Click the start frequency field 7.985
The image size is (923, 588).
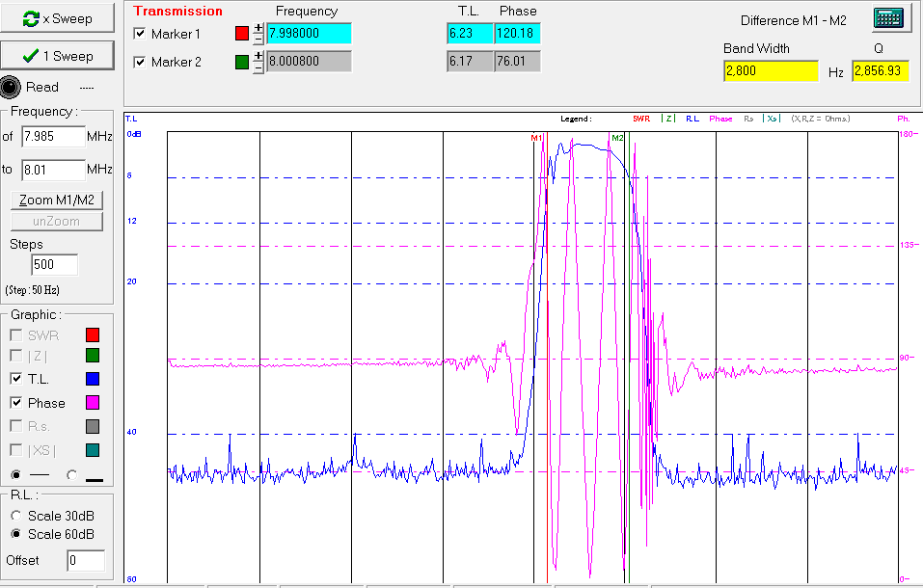pos(53,137)
